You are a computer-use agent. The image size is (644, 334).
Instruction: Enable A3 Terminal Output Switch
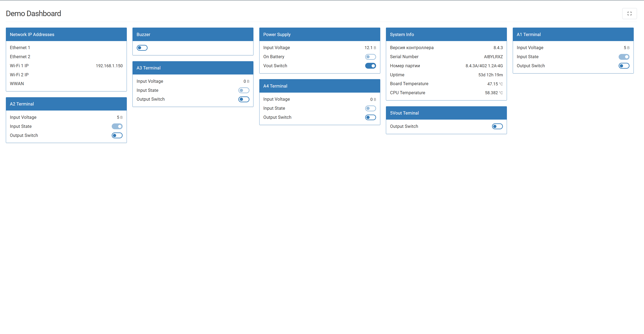(244, 99)
